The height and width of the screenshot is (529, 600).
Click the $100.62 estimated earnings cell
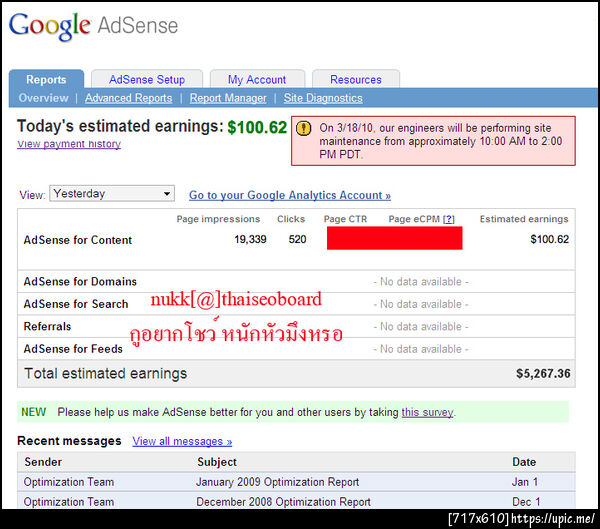click(x=549, y=239)
